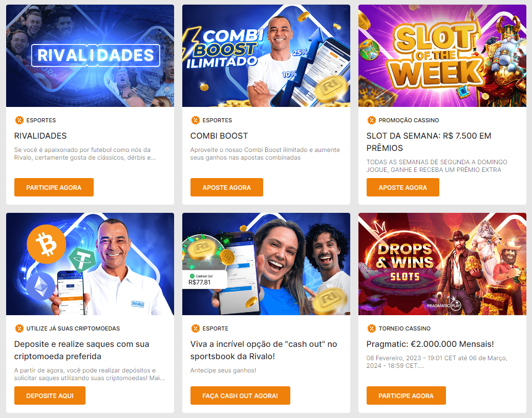Screen dimensions: 532x418
Task: Click PARTICIPE AGORA under Rivalidades
Action: (54, 187)
